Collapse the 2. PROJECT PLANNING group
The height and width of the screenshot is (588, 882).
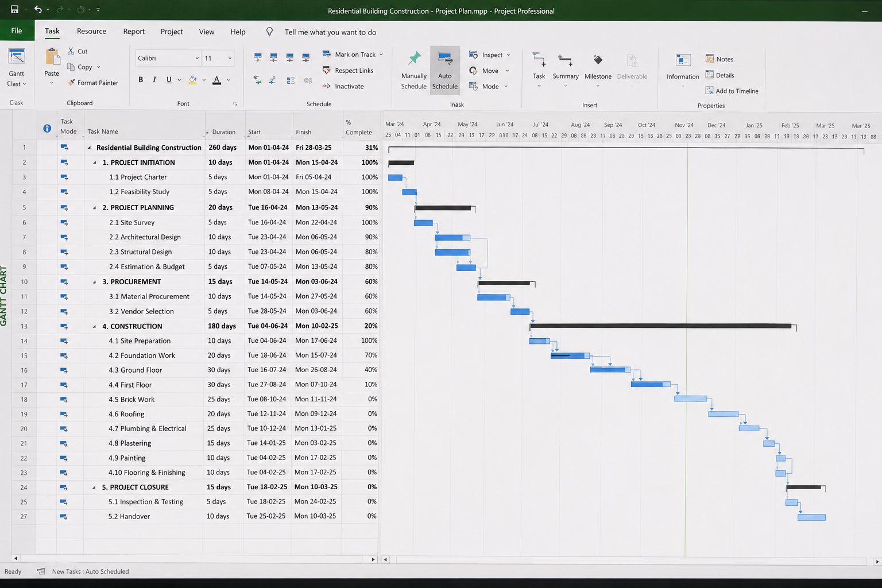click(x=95, y=207)
